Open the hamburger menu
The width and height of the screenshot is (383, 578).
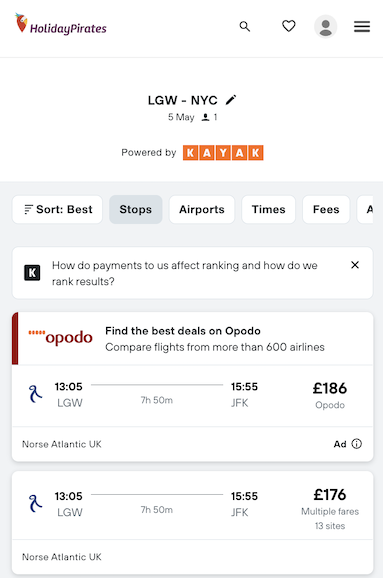[362, 27]
